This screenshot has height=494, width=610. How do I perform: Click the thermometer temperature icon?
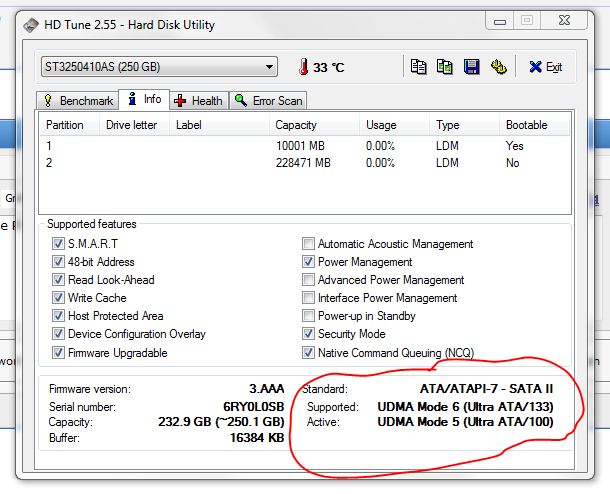303,67
